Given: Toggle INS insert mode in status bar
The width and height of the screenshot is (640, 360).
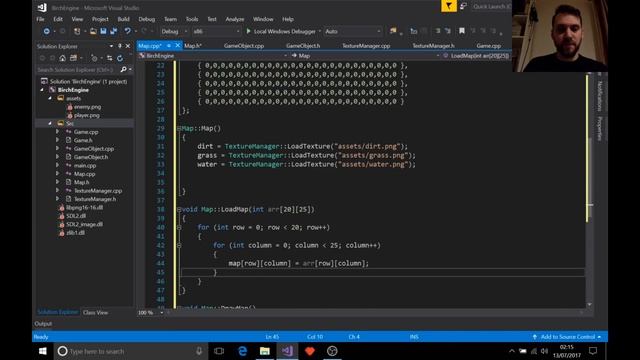Looking at the screenshot, I should (x=414, y=337).
